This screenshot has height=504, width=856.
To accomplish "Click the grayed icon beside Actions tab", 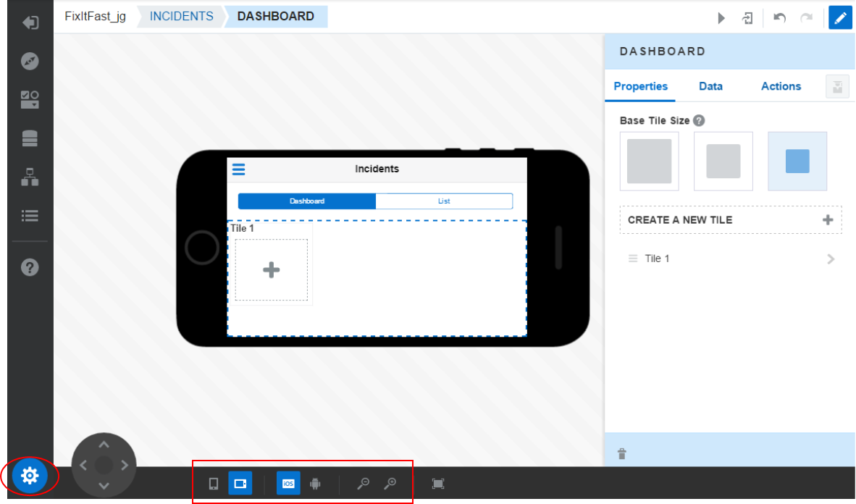I will click(x=837, y=87).
